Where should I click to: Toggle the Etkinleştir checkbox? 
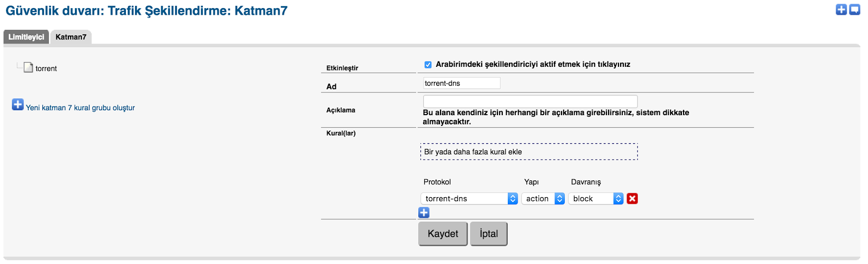428,65
